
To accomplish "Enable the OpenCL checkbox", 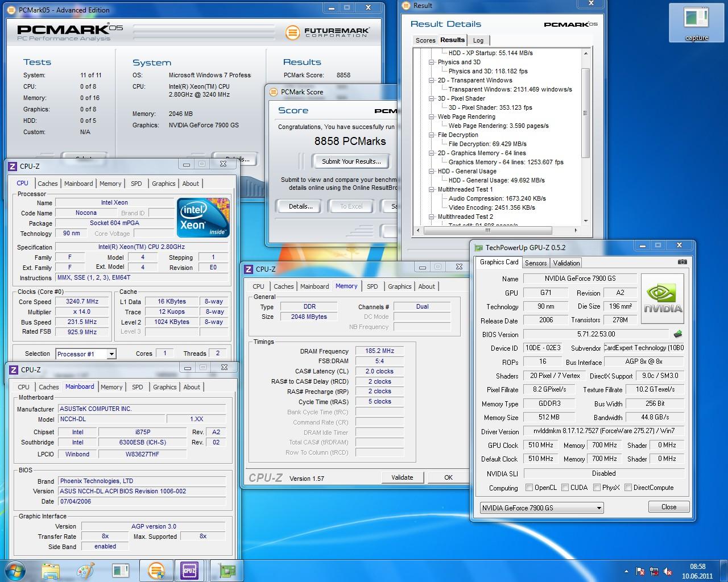I will [x=530, y=488].
